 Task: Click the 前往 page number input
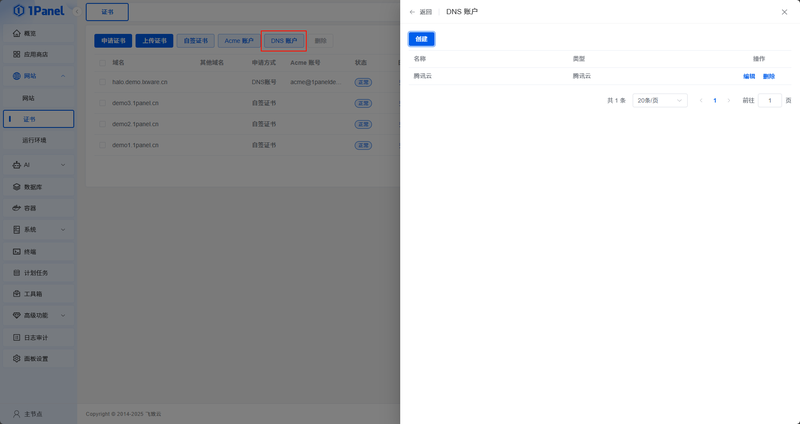click(x=770, y=101)
